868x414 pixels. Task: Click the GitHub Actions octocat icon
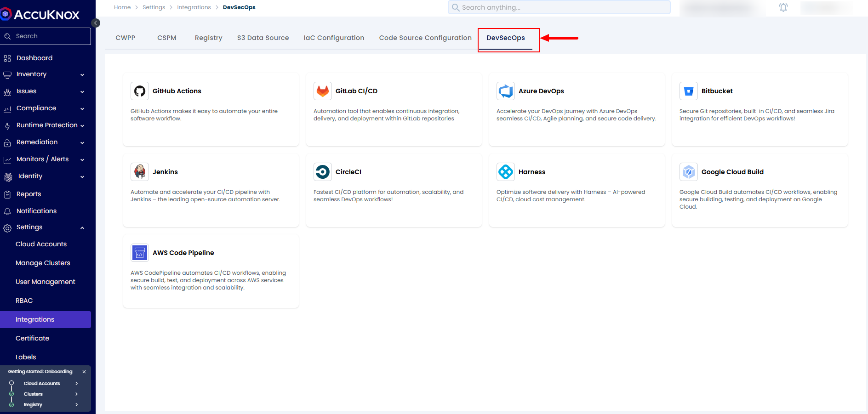140,91
